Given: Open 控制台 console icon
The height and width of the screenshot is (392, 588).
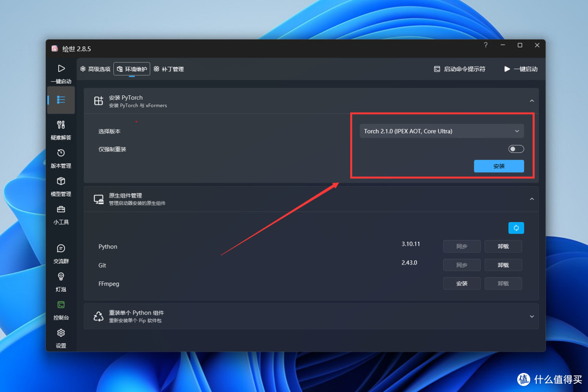Looking at the screenshot, I should [x=61, y=304].
